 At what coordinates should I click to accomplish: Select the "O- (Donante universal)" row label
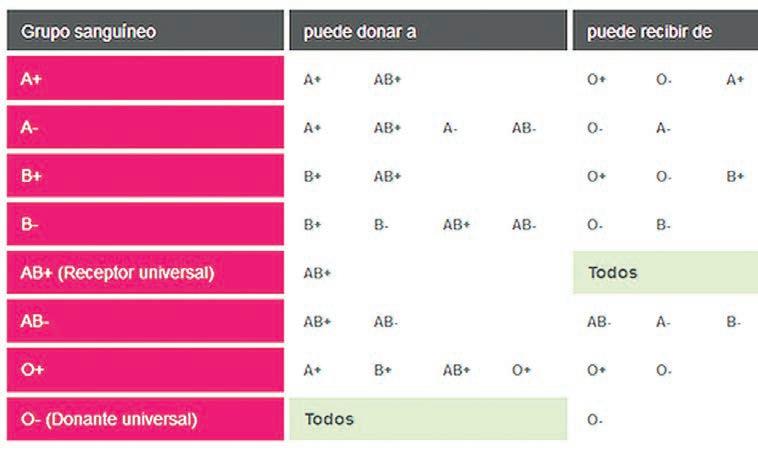click(x=145, y=419)
